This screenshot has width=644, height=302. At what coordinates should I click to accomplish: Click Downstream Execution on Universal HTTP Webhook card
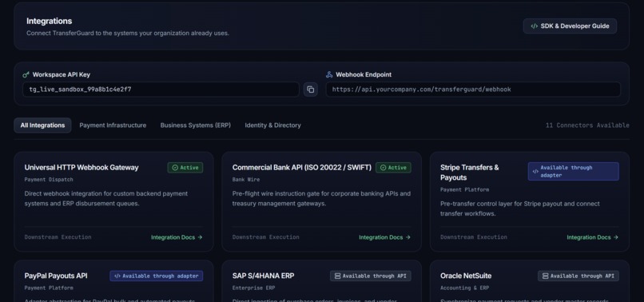58,237
